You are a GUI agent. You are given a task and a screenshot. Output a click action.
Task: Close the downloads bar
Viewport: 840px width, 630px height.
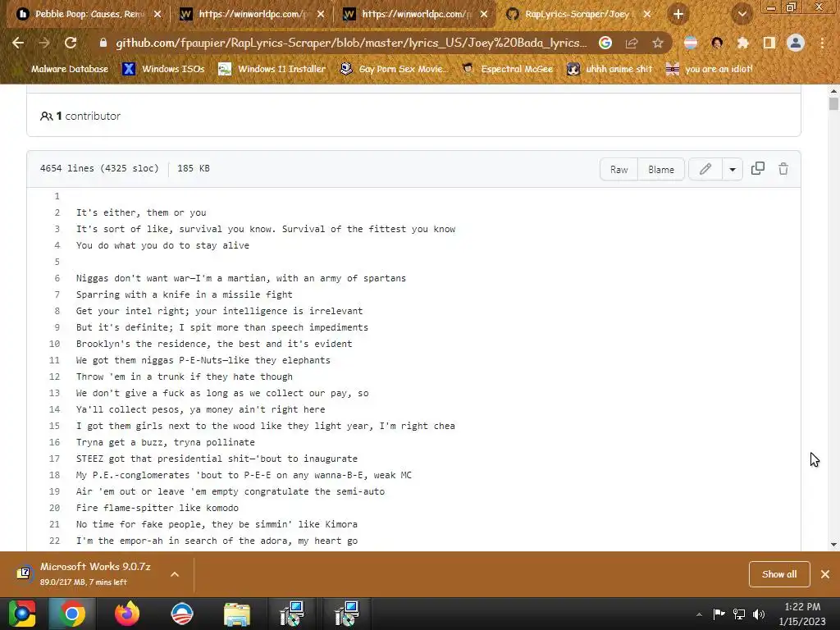point(825,574)
